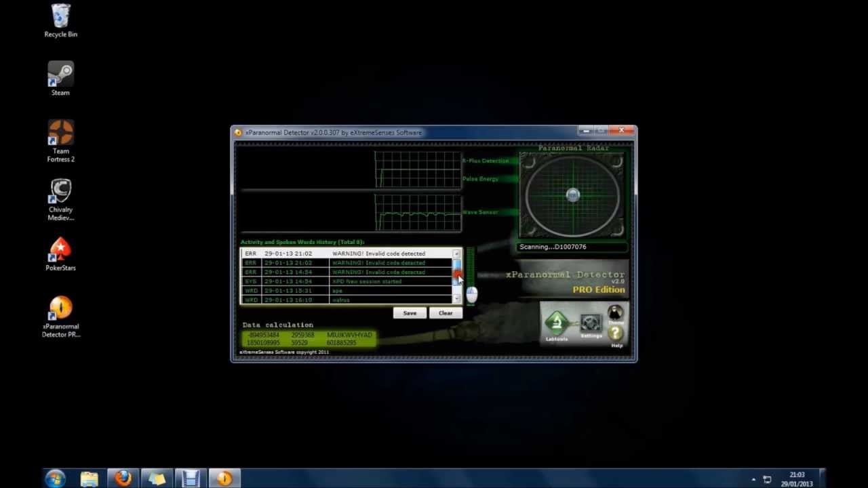Click the upper R-Flux graph grid

click(x=418, y=169)
